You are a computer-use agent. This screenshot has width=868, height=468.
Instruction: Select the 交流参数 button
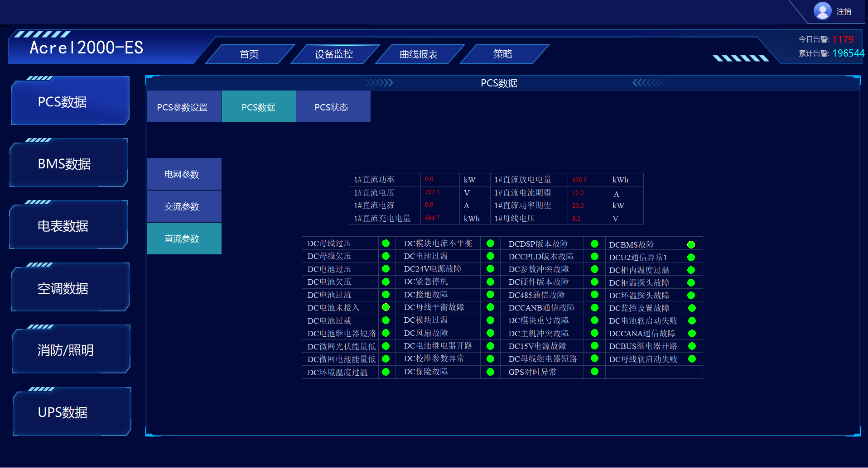click(x=183, y=206)
